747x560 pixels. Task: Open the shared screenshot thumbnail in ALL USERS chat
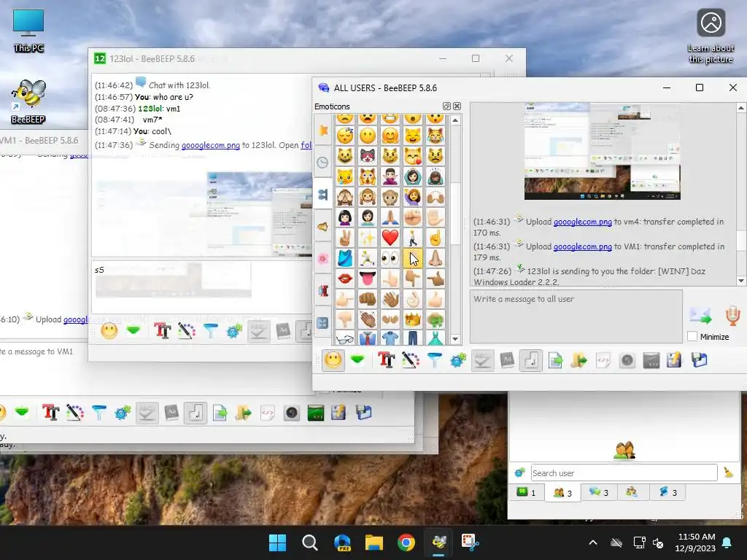tap(602, 151)
